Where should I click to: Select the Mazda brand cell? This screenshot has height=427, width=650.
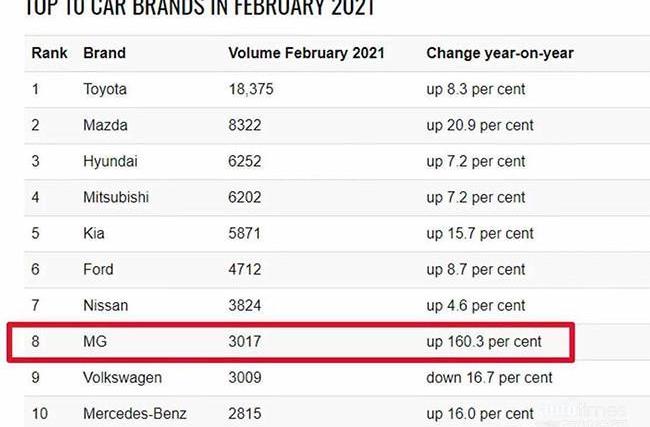[105, 125]
